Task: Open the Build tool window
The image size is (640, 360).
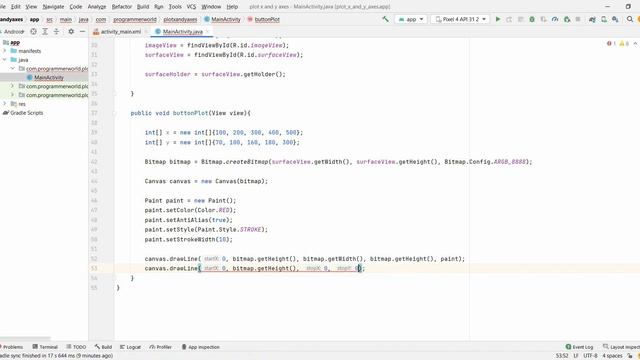Action: pyautogui.click(x=103, y=347)
